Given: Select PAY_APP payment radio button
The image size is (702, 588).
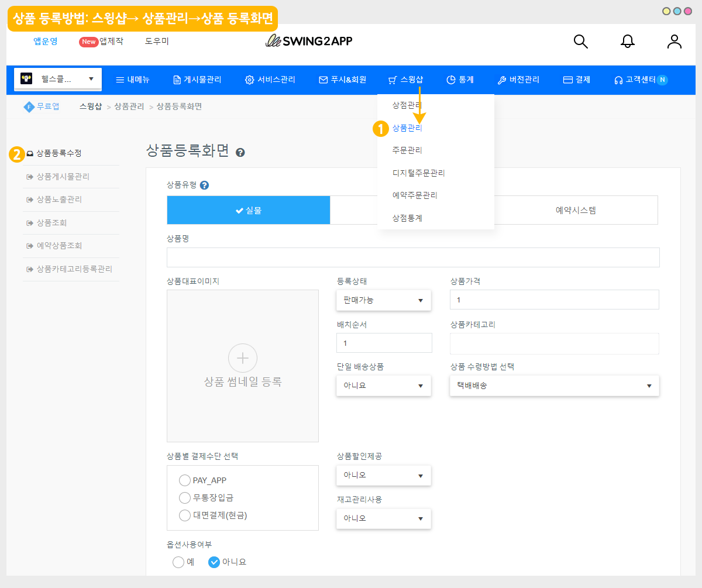Looking at the screenshot, I should coord(185,480).
